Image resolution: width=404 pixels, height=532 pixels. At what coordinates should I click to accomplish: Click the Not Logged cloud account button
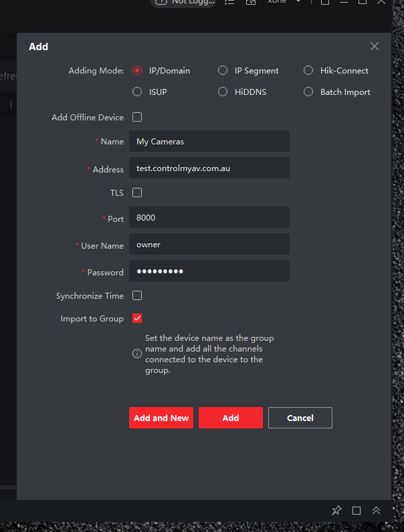[x=183, y=2]
